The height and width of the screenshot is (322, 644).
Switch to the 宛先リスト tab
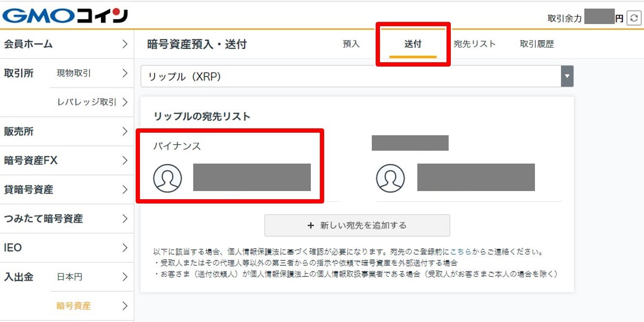(474, 44)
